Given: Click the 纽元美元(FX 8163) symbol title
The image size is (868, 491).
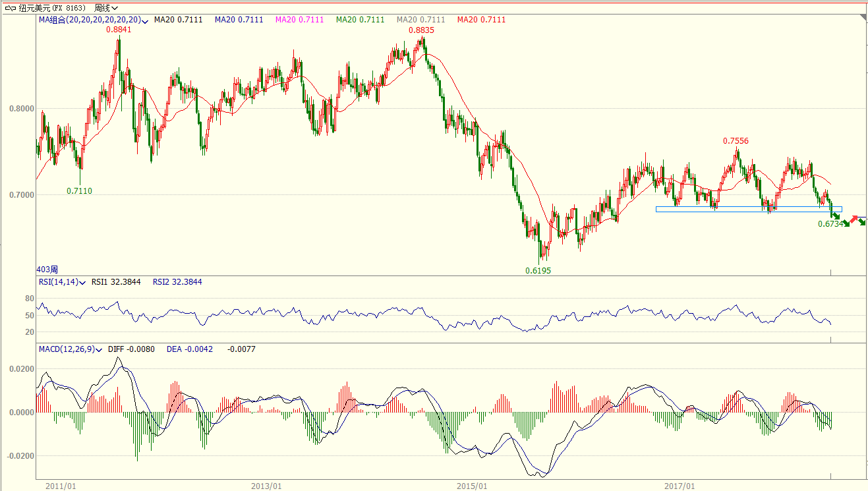Looking at the screenshot, I should 51,8.
